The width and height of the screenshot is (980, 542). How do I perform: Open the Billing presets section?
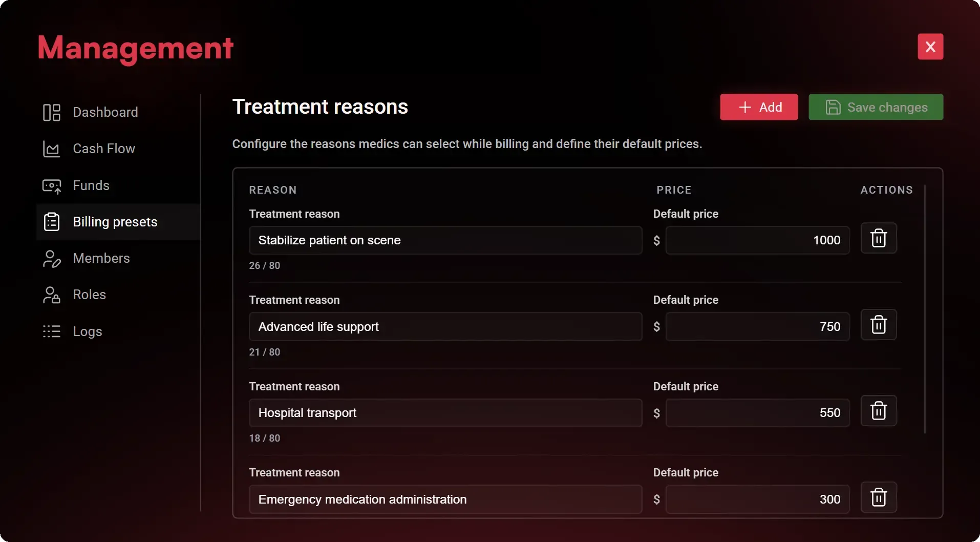[x=115, y=222]
